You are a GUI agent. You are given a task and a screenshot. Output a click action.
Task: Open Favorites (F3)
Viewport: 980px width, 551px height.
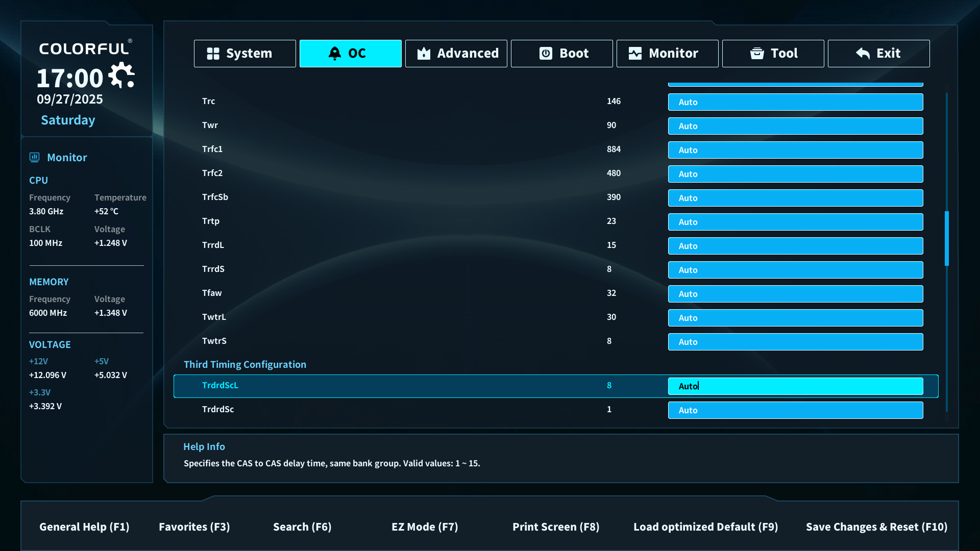[194, 527]
